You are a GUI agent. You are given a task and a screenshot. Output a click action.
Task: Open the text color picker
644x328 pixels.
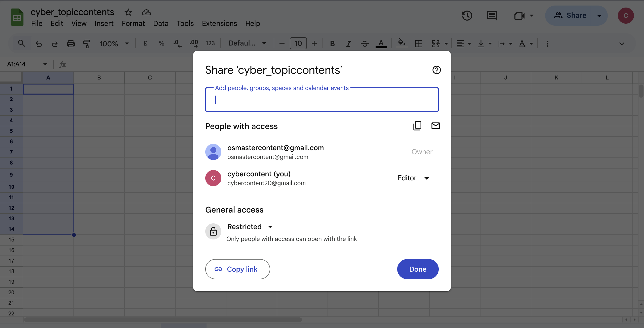381,43
